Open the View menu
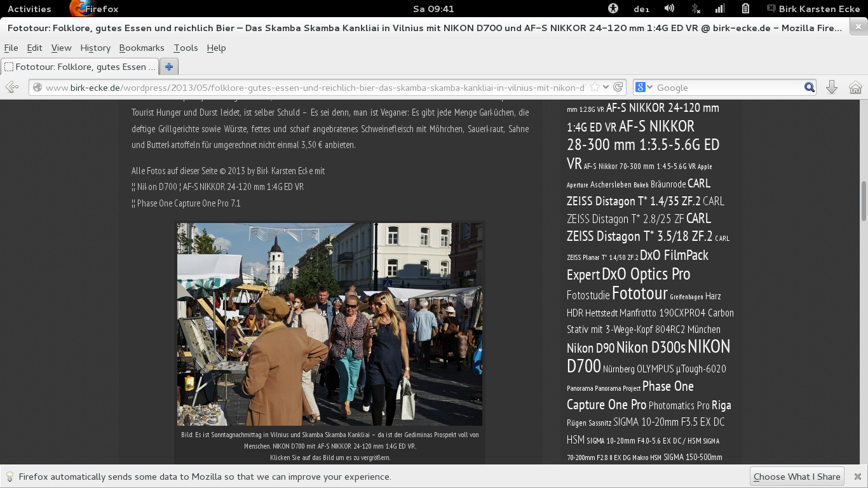Screen dimensions: 868x488 coord(61,48)
